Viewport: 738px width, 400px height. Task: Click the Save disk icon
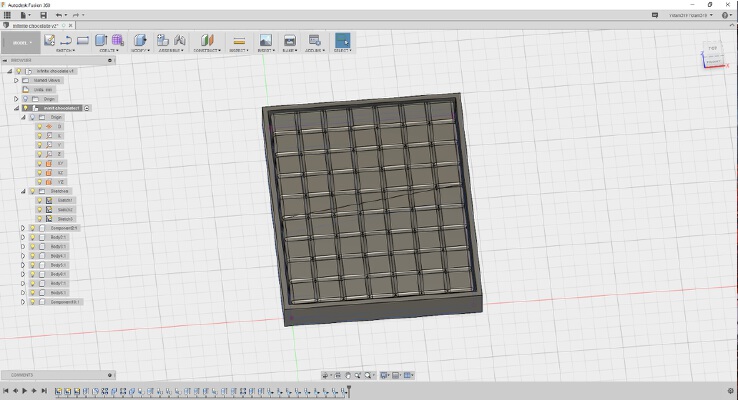tap(43, 15)
